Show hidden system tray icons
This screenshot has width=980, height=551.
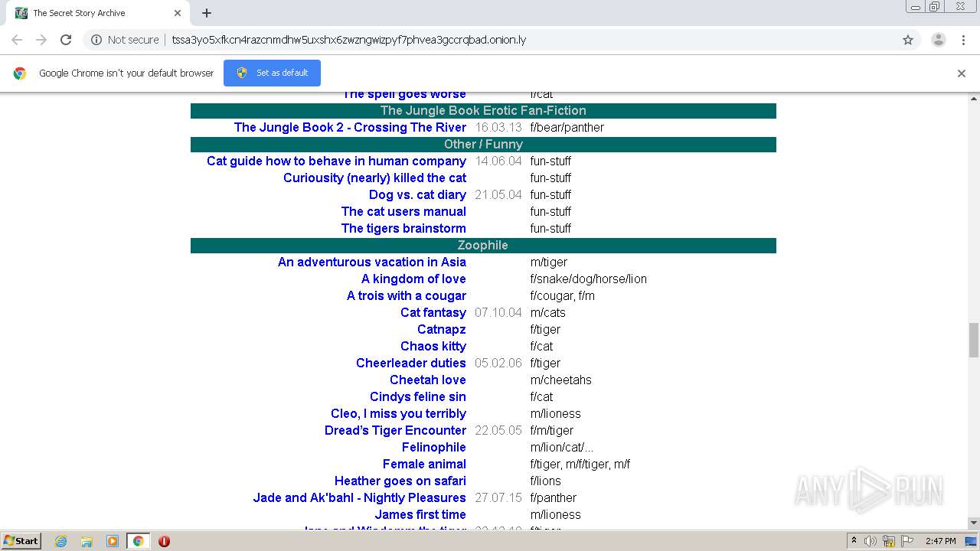[x=854, y=540]
